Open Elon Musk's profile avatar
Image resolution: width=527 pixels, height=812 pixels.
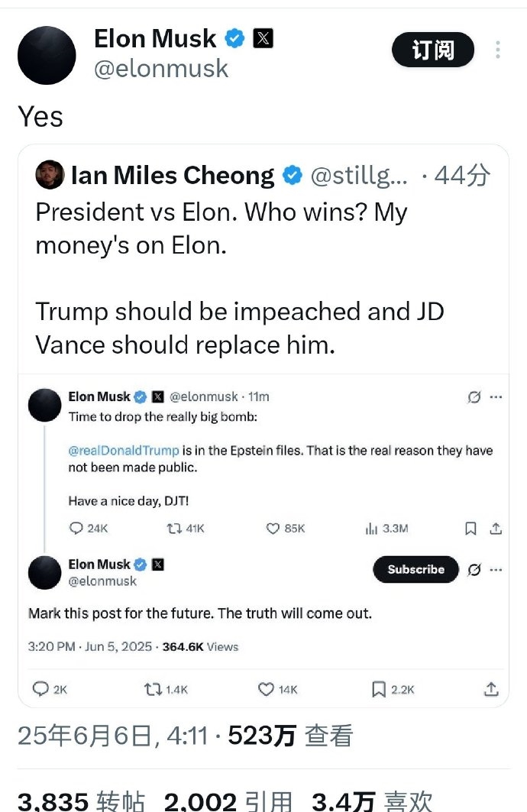click(47, 55)
